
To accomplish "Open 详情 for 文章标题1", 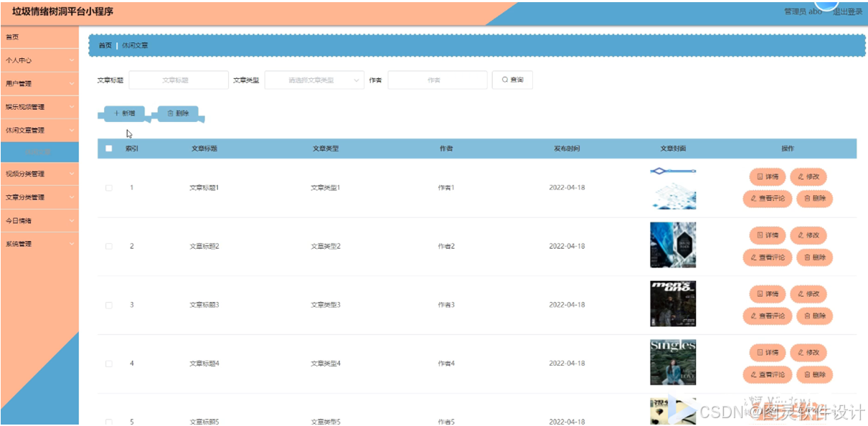I will click(x=768, y=176).
